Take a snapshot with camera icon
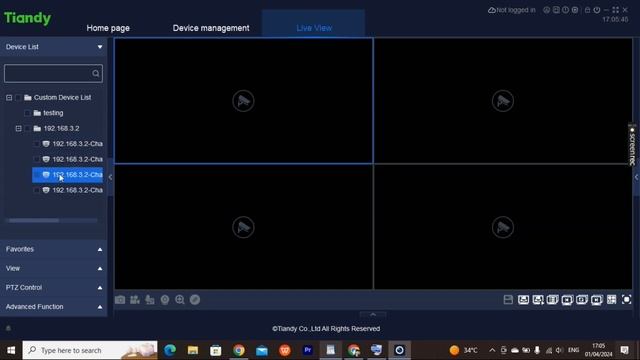 click(x=120, y=300)
